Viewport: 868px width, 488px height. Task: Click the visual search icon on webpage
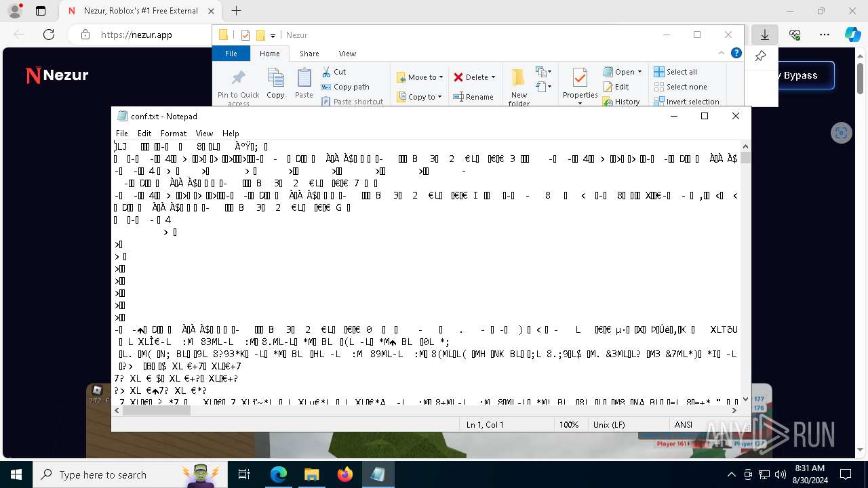coord(841,133)
